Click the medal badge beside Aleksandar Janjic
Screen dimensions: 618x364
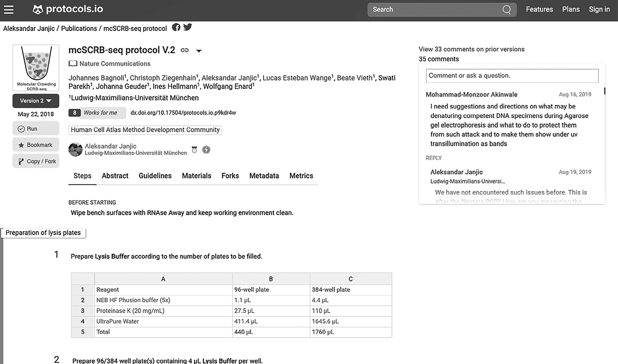[194, 150]
